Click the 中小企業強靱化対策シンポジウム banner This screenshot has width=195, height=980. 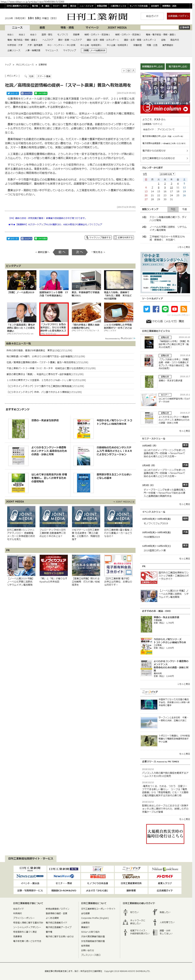click(165, 273)
